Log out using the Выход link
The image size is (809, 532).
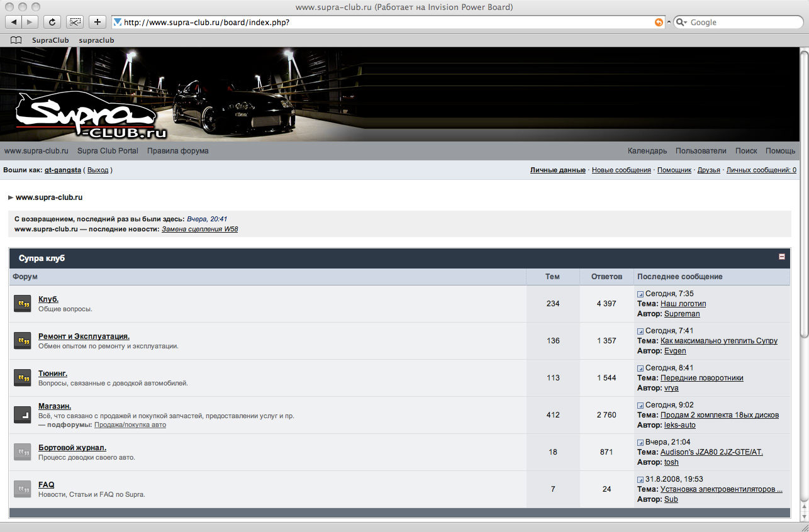coord(98,170)
